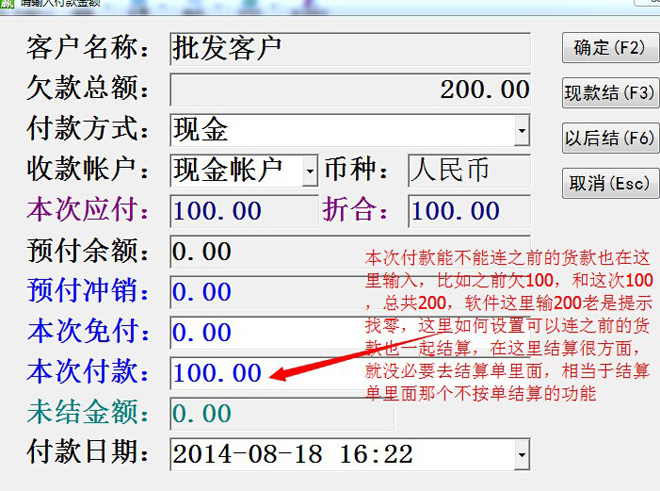The height and width of the screenshot is (491, 660).
Task: Click the 本次付款 payment amount field
Action: click(220, 374)
